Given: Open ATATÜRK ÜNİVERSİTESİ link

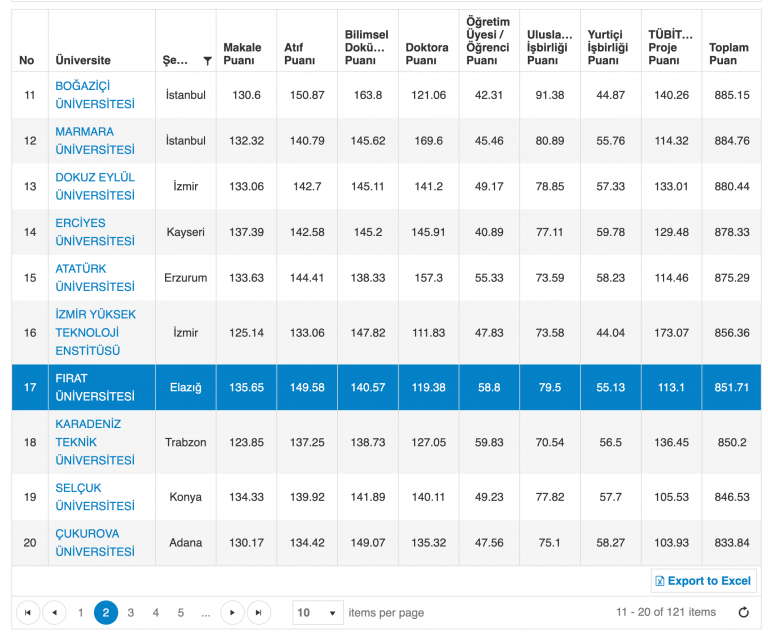Looking at the screenshot, I should (95, 277).
